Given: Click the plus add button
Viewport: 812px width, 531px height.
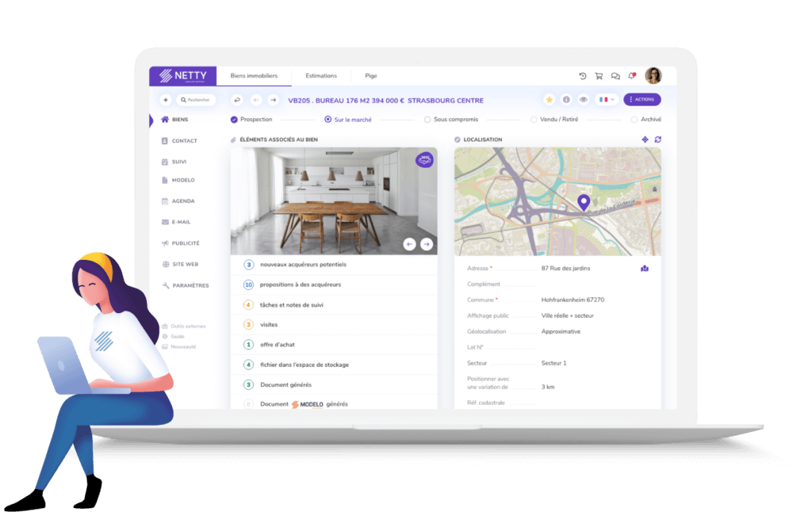Looking at the screenshot, I should 166,100.
